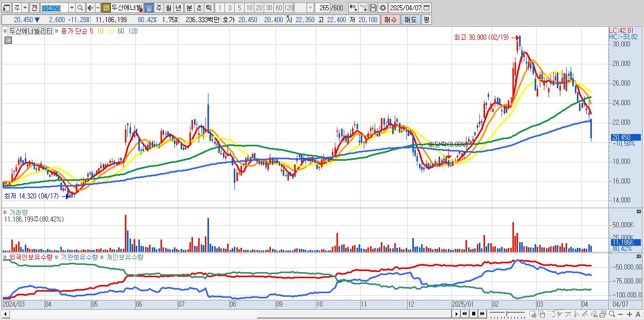Open the interval custom value dropdown
Viewport: 644px width, 320px height.
tap(310, 8)
